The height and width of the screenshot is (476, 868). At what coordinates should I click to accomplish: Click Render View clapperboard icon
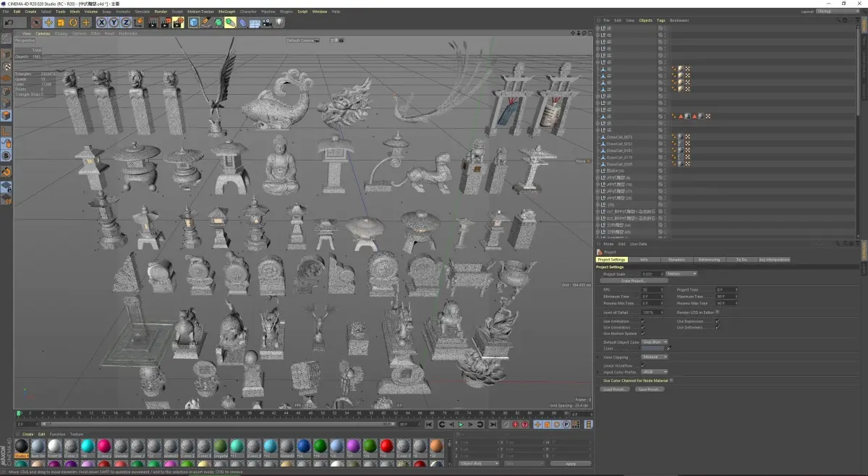[x=153, y=22]
